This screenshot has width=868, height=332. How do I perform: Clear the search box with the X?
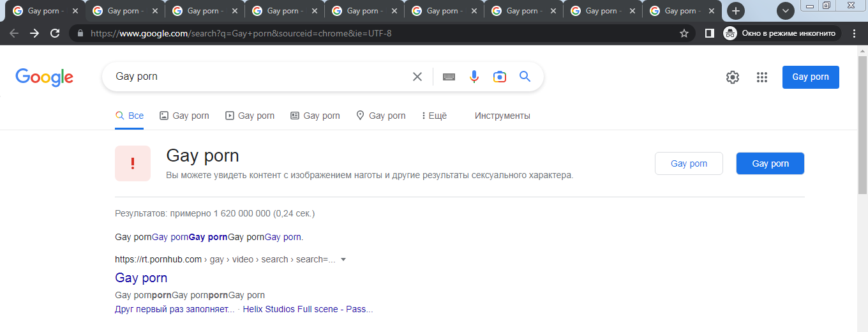tap(417, 77)
